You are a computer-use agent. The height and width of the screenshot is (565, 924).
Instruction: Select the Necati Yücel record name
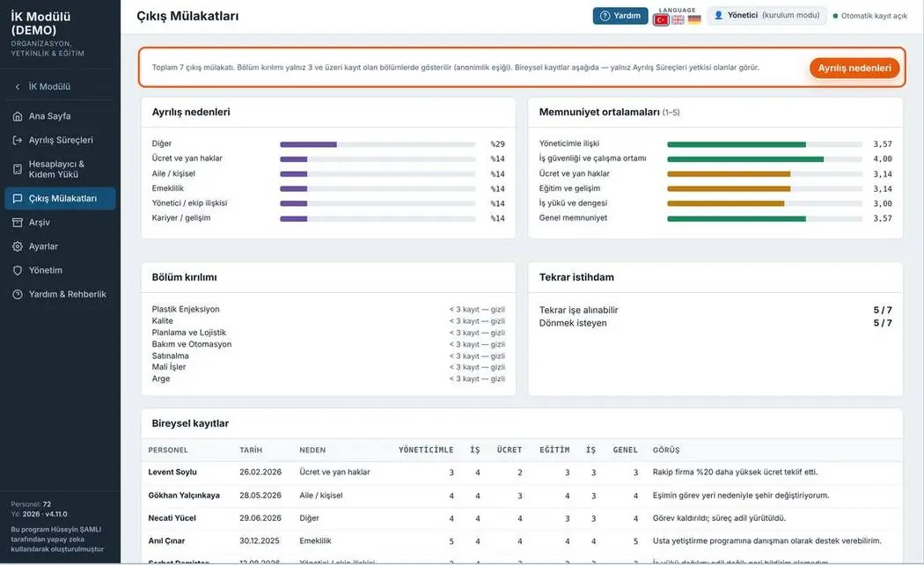pos(172,517)
